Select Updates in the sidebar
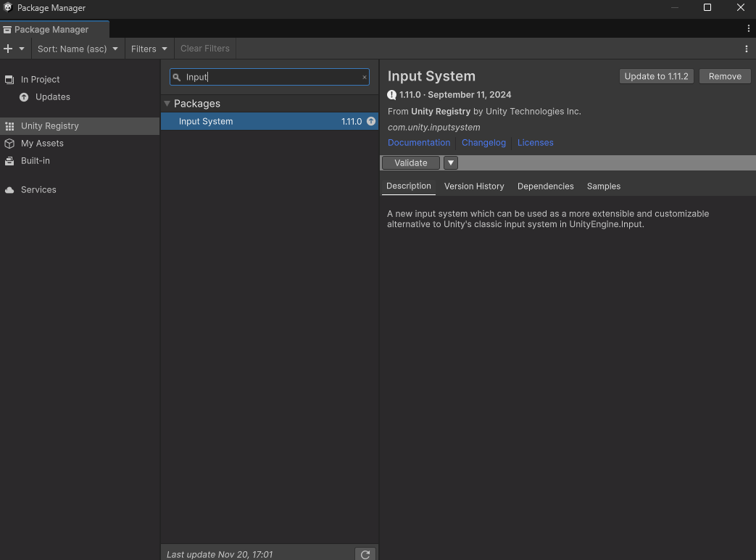 (x=80, y=97)
